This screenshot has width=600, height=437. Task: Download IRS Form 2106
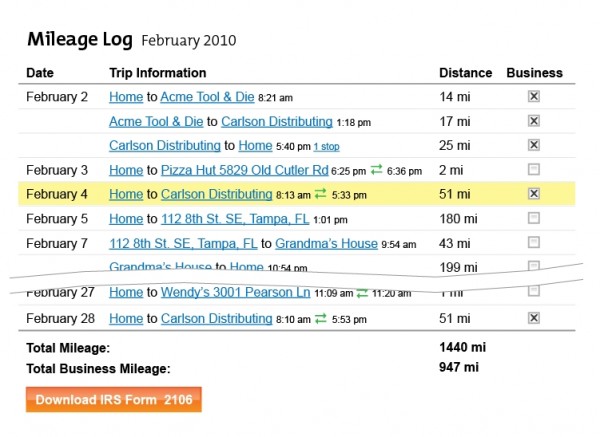(114, 399)
